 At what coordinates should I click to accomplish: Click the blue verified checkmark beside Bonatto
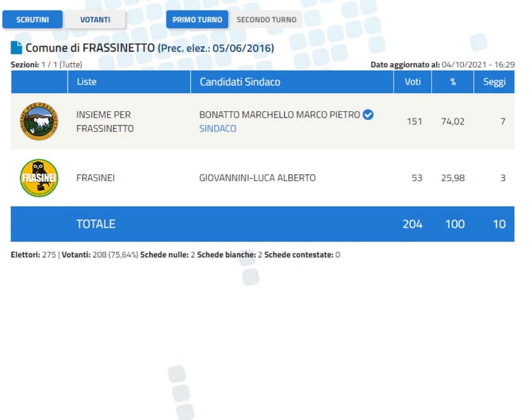(x=368, y=115)
